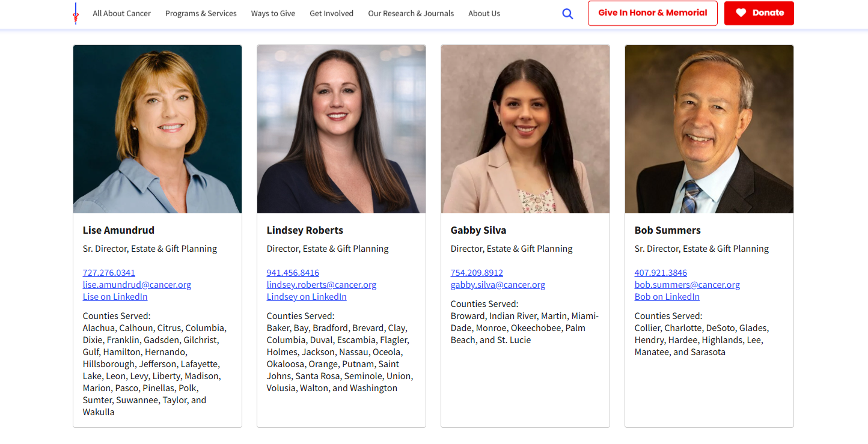The image size is (868, 444).
Task: Click the Heart icon inside Donate button
Action: [x=741, y=13]
